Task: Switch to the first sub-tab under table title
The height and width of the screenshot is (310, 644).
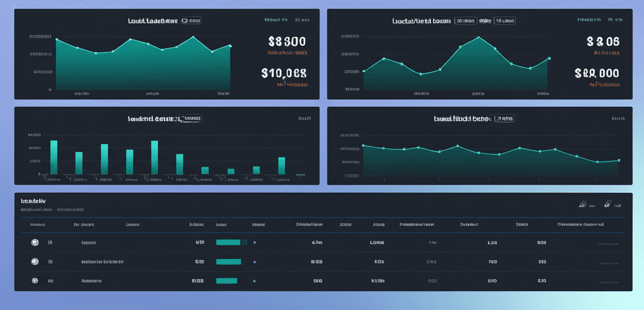Action: pos(36,209)
